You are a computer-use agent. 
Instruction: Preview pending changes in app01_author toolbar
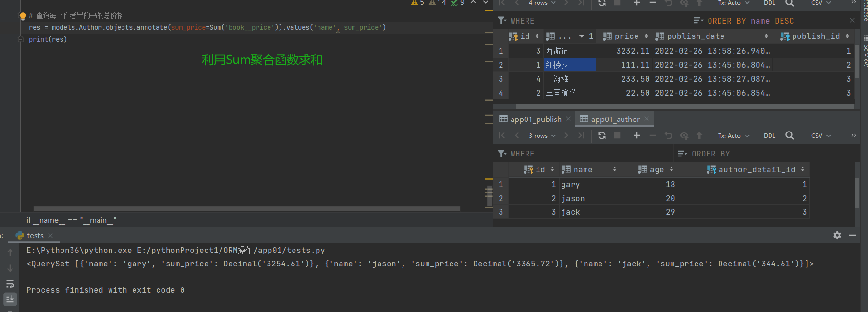pyautogui.click(x=684, y=136)
